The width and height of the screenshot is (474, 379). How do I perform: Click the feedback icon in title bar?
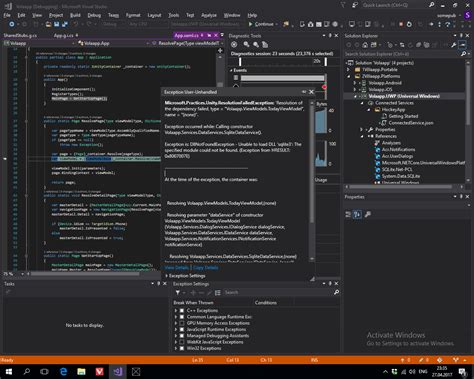click(355, 5)
